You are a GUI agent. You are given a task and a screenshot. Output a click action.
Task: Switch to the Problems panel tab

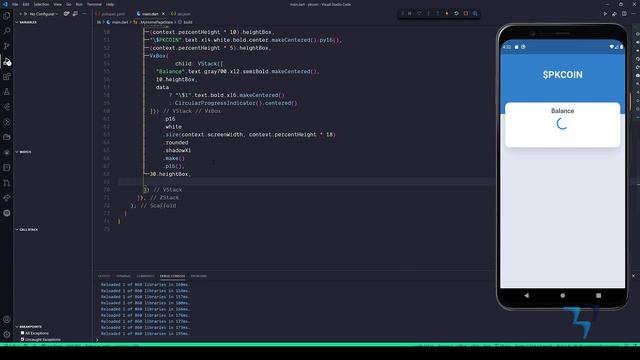[x=199, y=276]
